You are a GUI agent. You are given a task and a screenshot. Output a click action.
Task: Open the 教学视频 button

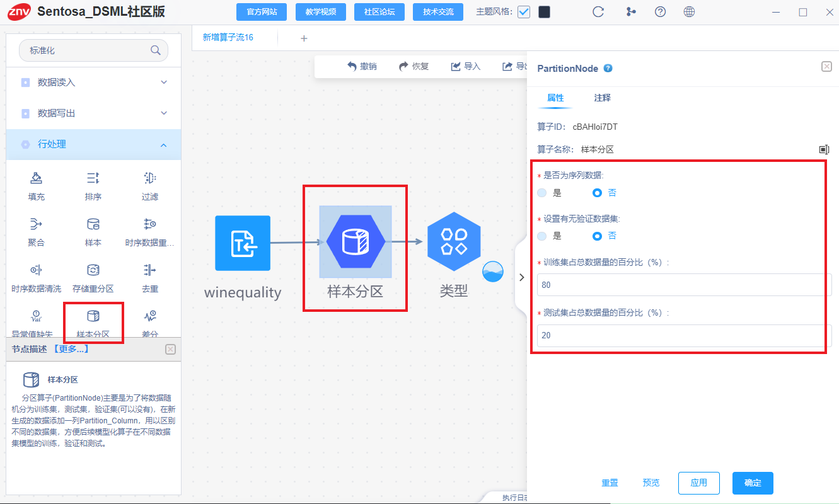point(321,12)
